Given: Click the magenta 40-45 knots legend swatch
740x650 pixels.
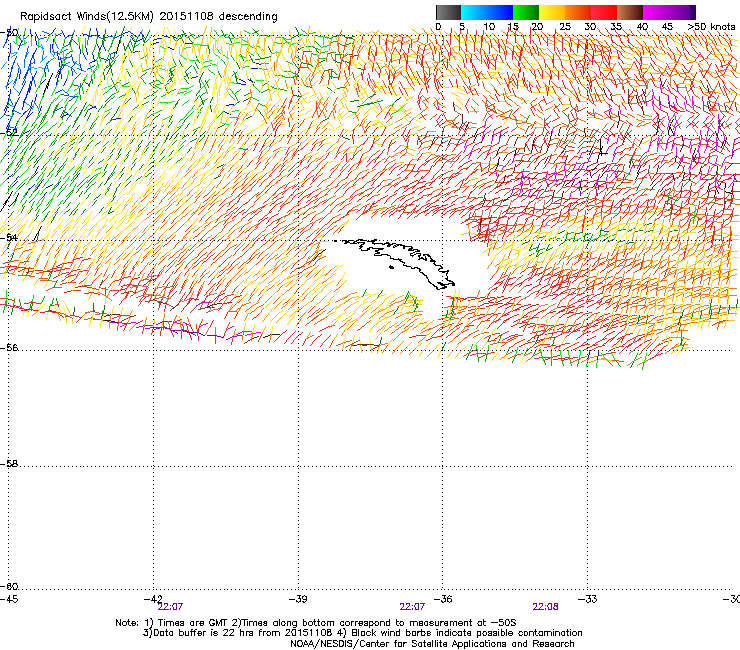Looking at the screenshot, I should coord(656,12).
